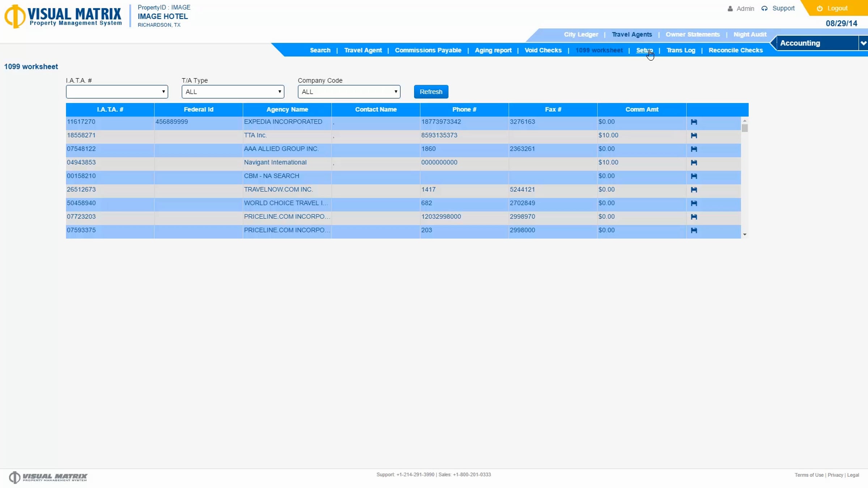Viewport: 868px width, 488px height.
Task: Click the Visual Matrix logo in header
Action: tap(63, 16)
